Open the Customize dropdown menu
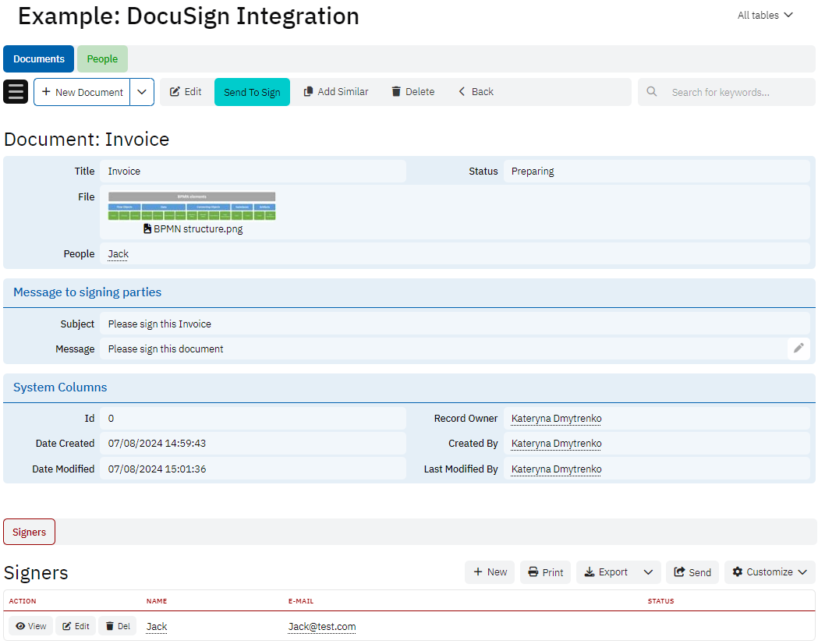818x644 pixels. (769, 572)
